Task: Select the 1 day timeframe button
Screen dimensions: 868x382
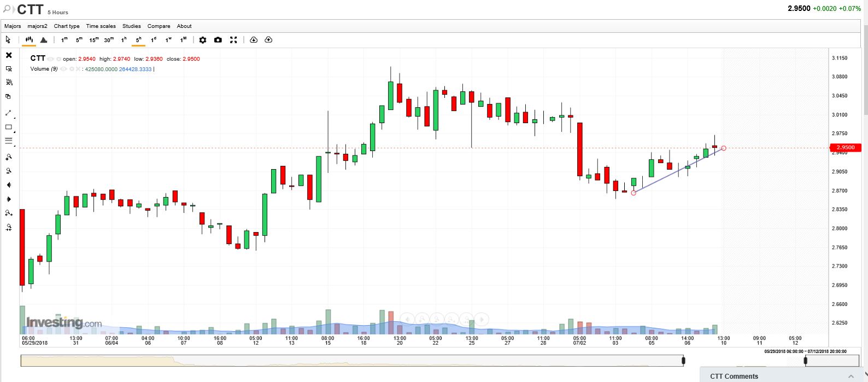Action: (154, 40)
